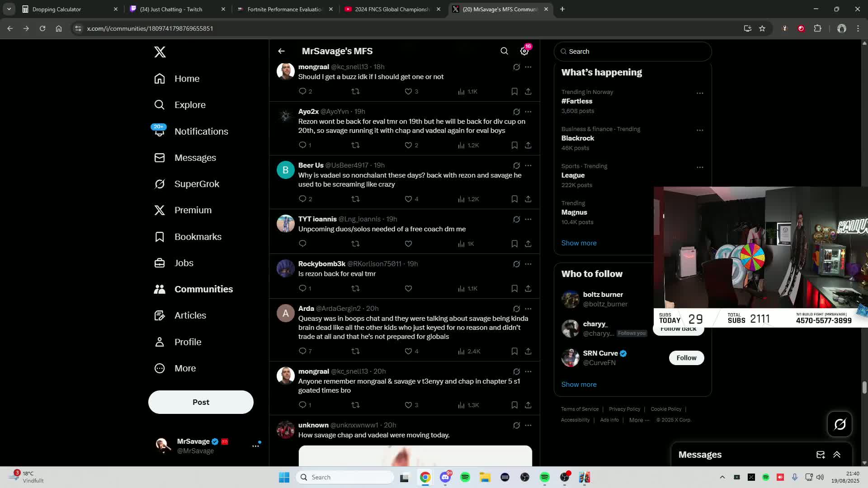Image resolution: width=868 pixels, height=488 pixels.
Task: Click Grok icon on Ayo2x's post
Action: point(516,112)
